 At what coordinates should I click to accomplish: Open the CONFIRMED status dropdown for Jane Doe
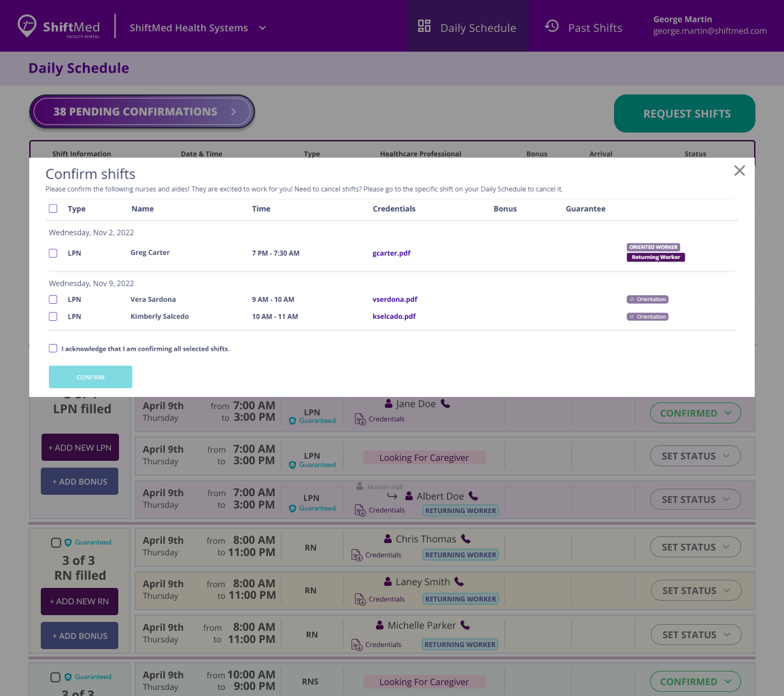click(x=695, y=413)
